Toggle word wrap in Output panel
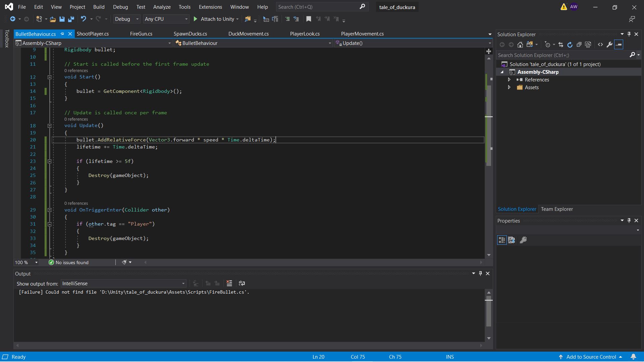The image size is (644, 362). point(242,284)
